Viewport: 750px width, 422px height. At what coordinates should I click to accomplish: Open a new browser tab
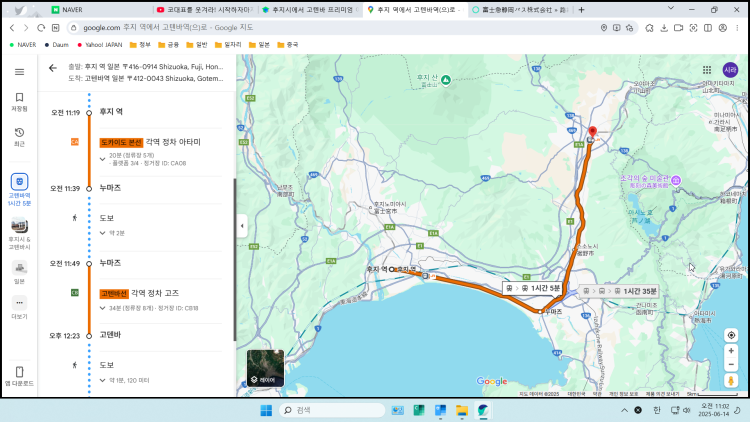point(582,10)
